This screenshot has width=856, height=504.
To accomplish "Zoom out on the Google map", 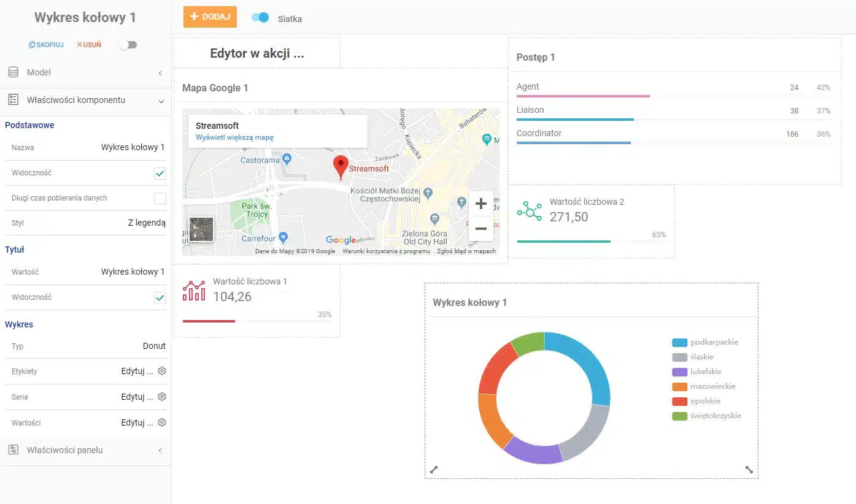I will [481, 229].
